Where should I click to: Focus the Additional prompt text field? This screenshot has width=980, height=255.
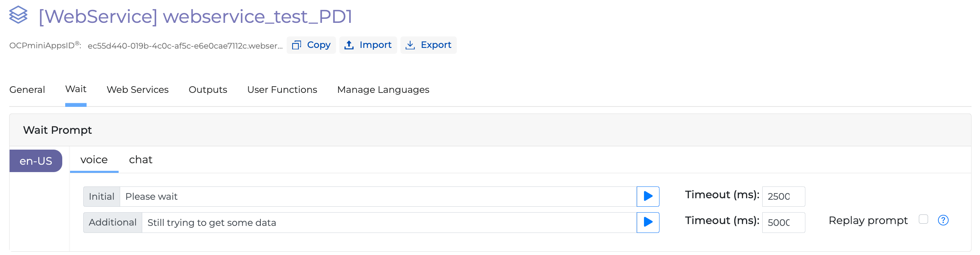pyautogui.click(x=388, y=223)
